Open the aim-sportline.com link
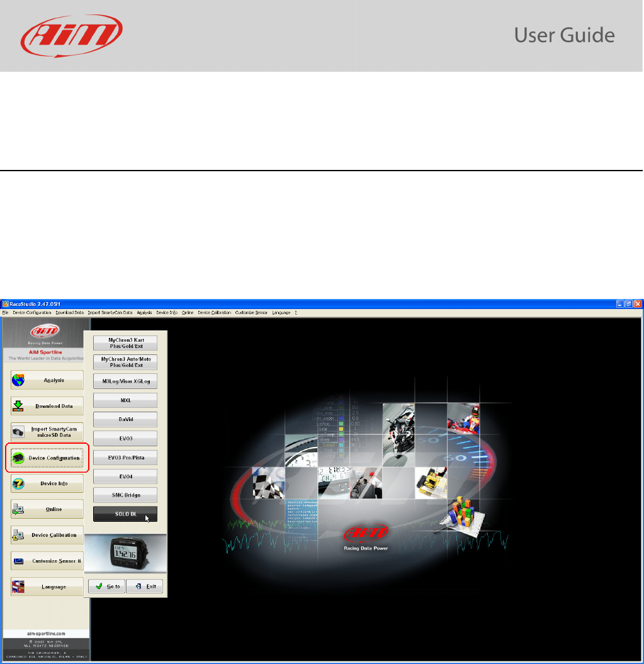Image resolution: width=644 pixels, height=664 pixels. [x=46, y=634]
